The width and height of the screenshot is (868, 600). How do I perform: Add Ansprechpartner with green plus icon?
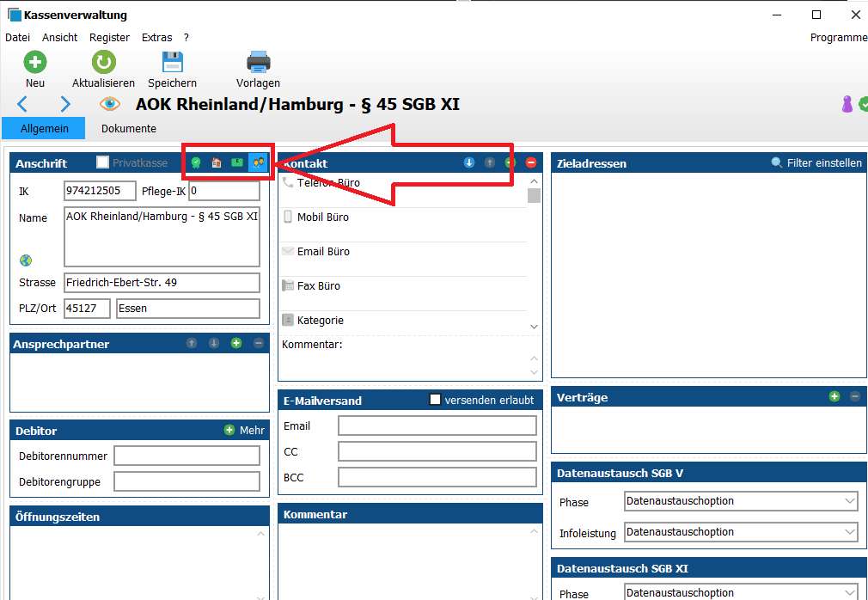click(236, 343)
